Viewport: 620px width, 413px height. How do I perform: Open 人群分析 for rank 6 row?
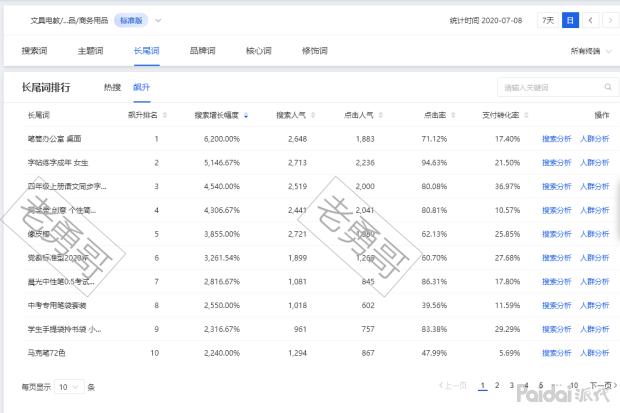pos(595,258)
